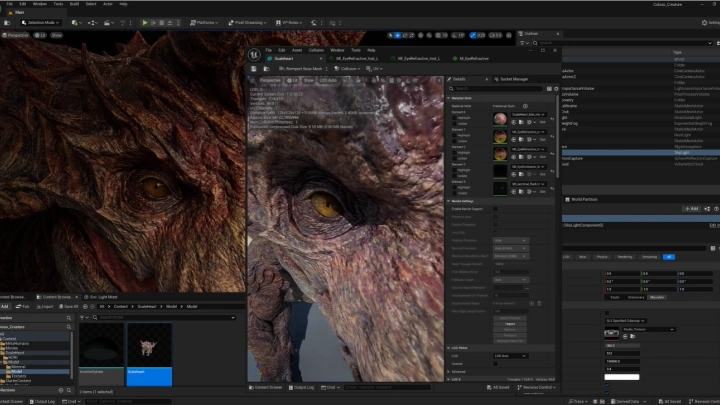This screenshot has height=405, width=720.
Task: Click Element 0 material sphere thumbnail
Action: [500, 119]
